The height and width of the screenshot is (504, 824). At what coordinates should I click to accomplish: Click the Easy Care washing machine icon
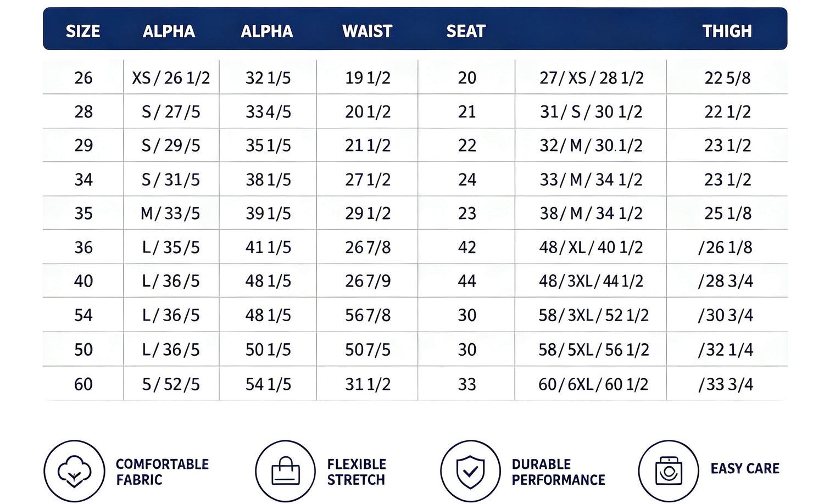(669, 471)
